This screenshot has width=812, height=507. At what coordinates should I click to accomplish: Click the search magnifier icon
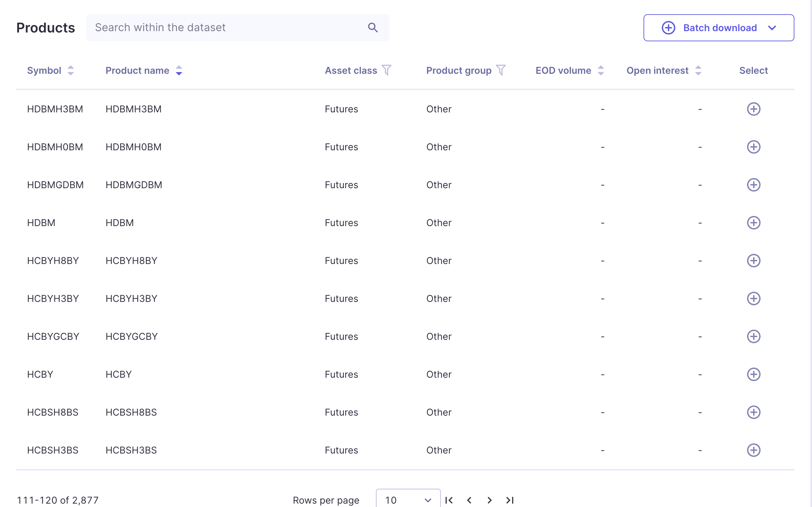373,27
